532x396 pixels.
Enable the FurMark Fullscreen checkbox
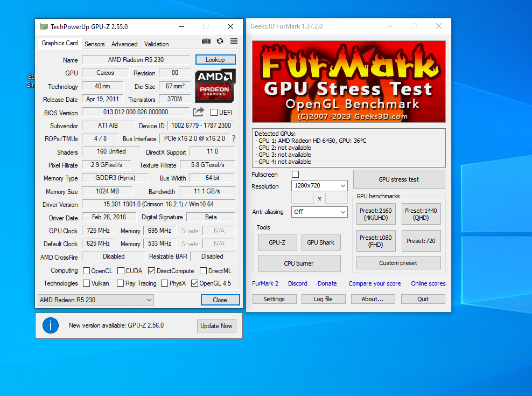296,174
